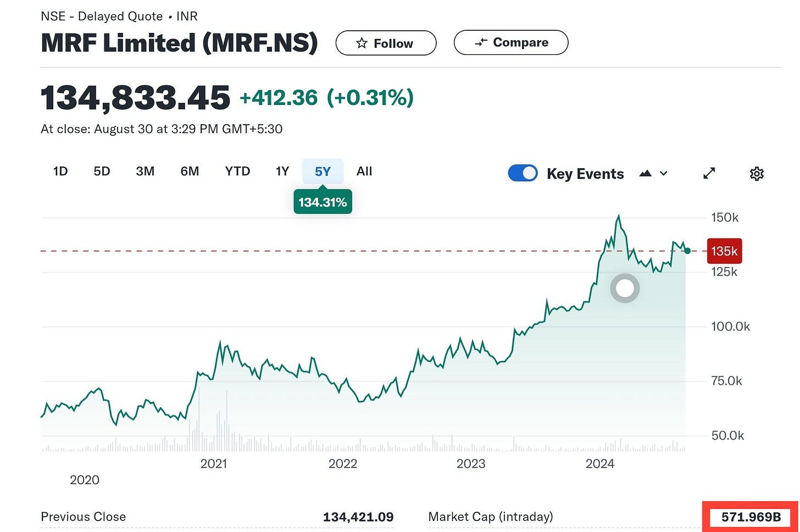
Task: Click the 75.0k y-axis label
Action: pos(726,381)
